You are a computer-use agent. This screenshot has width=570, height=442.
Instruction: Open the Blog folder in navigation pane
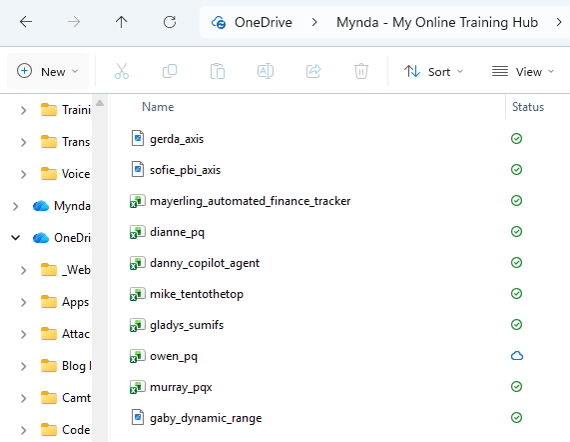coord(66,366)
